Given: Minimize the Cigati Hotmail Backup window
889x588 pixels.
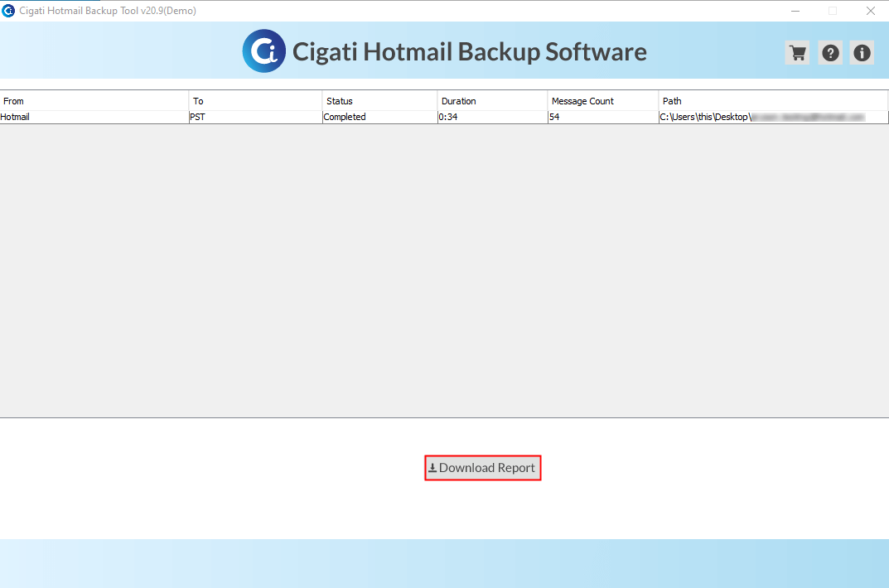Looking at the screenshot, I should coord(795,11).
